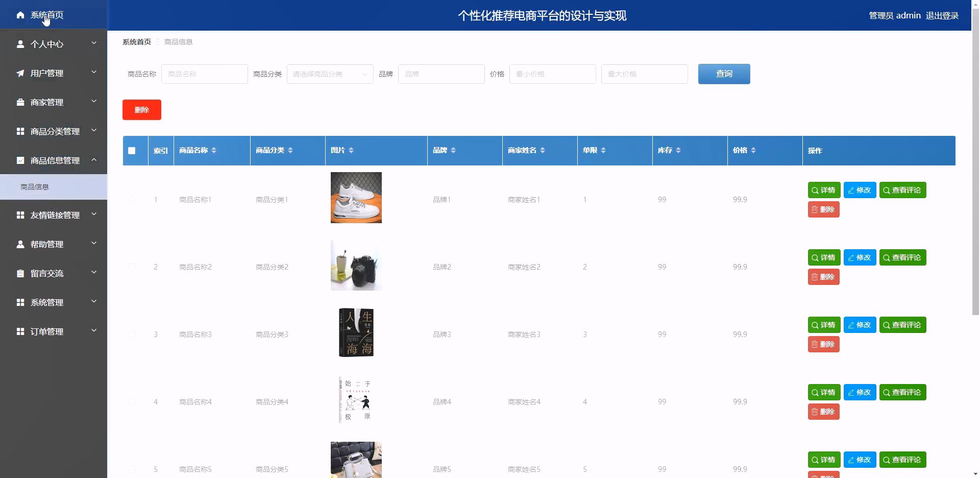980x478 pixels.
Task: Check the checkbox for row 商品名称5
Action: click(x=132, y=469)
